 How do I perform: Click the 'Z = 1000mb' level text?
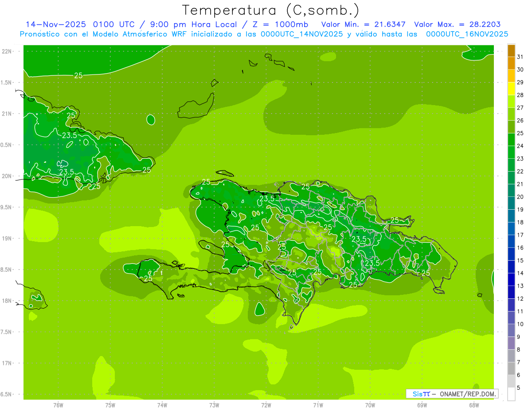(281, 24)
